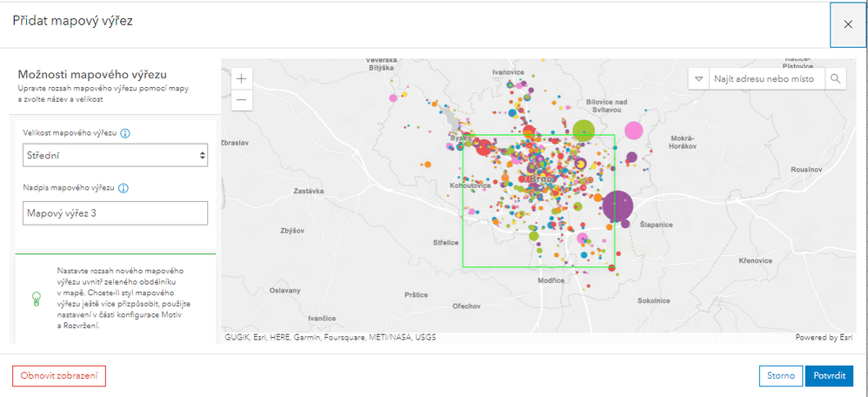This screenshot has height=397, width=868.
Task: Click the Ivanovice map label
Action: [x=508, y=72]
